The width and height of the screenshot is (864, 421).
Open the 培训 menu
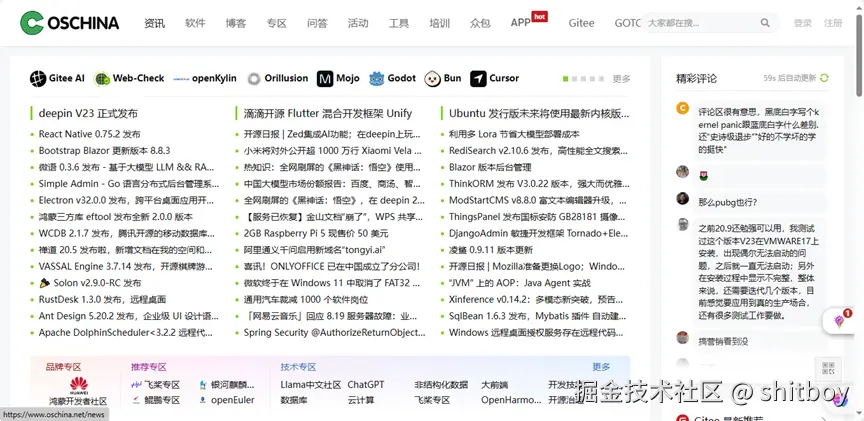440,23
